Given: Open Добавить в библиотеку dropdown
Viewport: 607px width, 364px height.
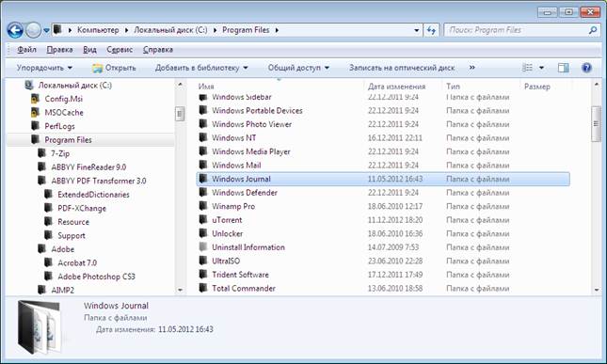Looking at the screenshot, I should [201, 68].
